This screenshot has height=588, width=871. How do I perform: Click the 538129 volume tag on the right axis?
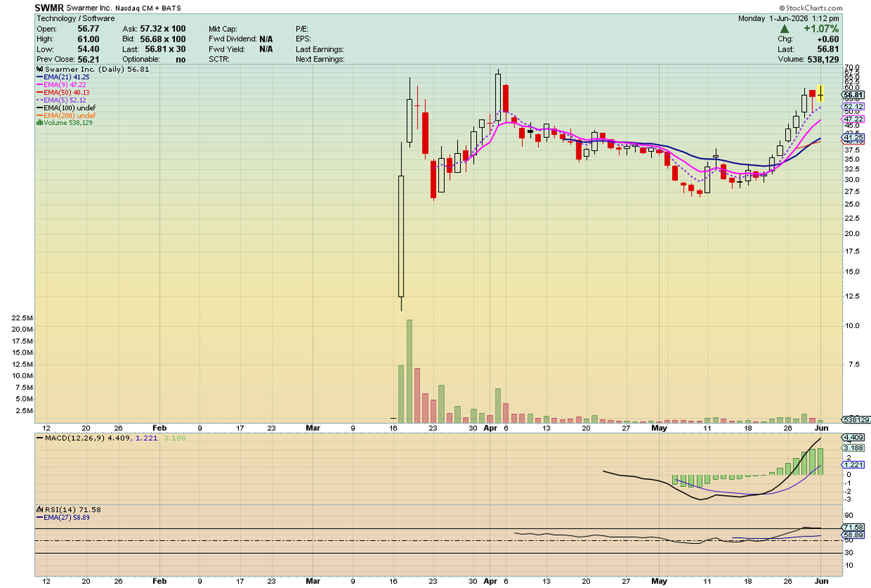[855, 420]
